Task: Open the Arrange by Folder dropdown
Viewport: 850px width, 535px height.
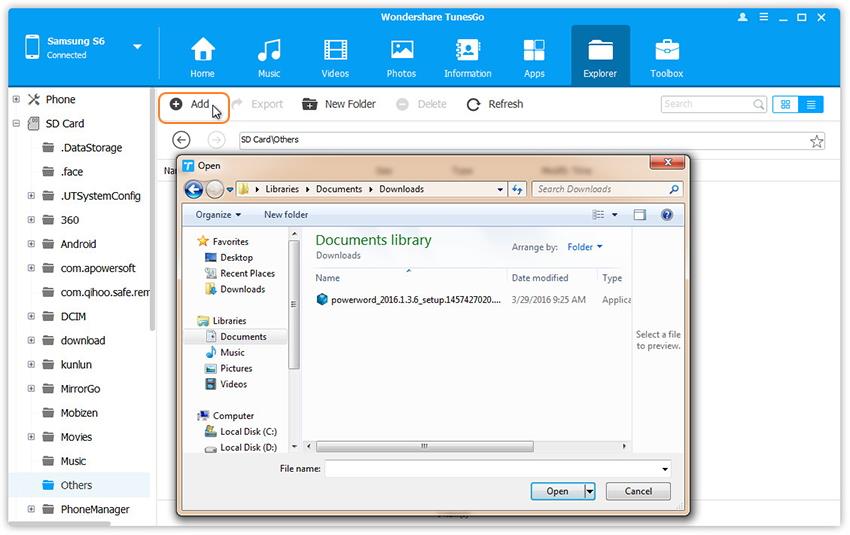Action: pos(584,247)
